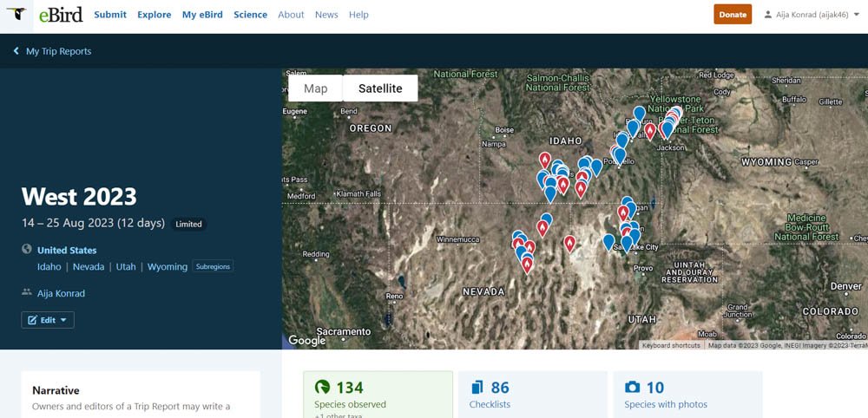Click the globe icon beside United States

coord(27,250)
